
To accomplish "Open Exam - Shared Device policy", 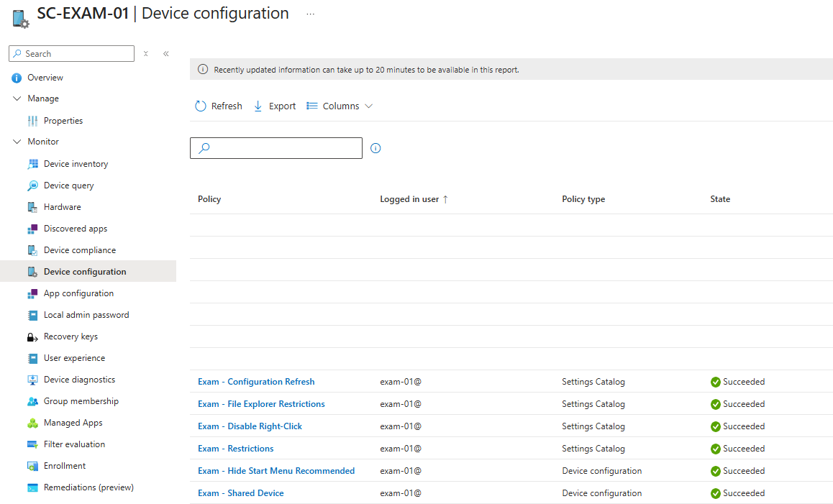I will tap(241, 493).
